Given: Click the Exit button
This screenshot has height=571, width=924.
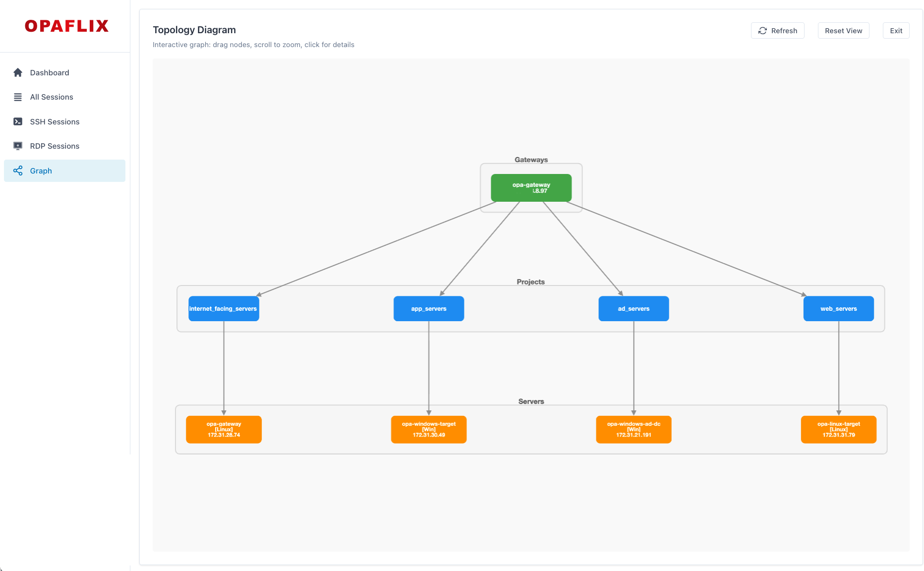Looking at the screenshot, I should [x=896, y=30].
